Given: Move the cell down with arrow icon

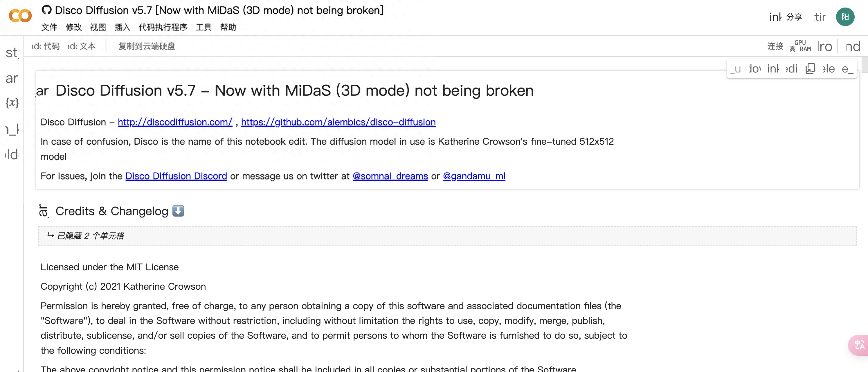Looking at the screenshot, I should (754, 69).
